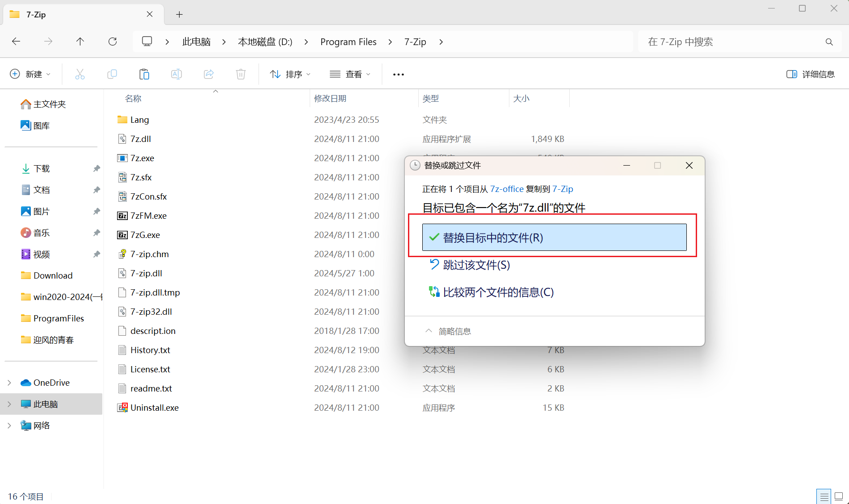Choose 比较两个文件的信息(C)
849x504 pixels.
[x=492, y=292]
